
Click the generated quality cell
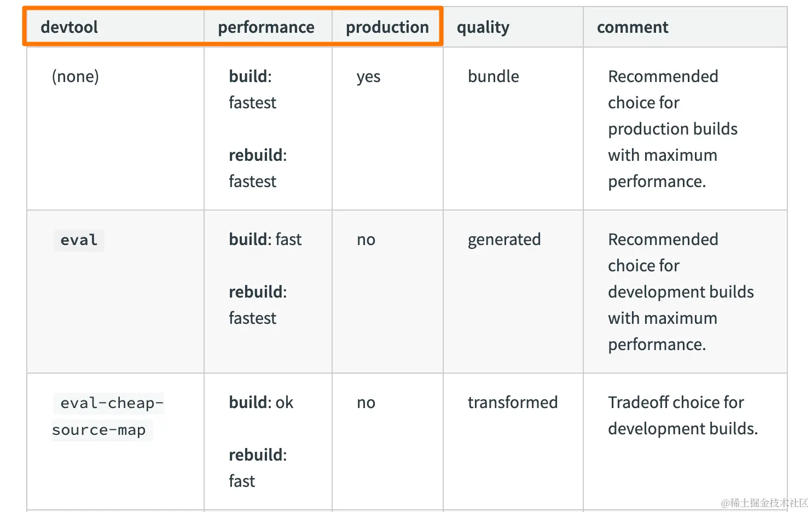pos(504,240)
